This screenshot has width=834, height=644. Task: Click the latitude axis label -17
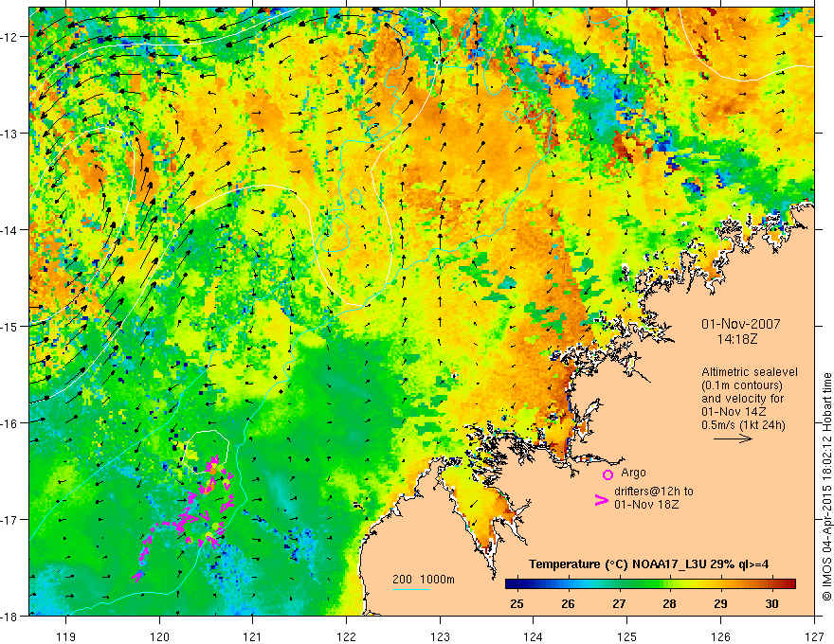click(x=9, y=520)
